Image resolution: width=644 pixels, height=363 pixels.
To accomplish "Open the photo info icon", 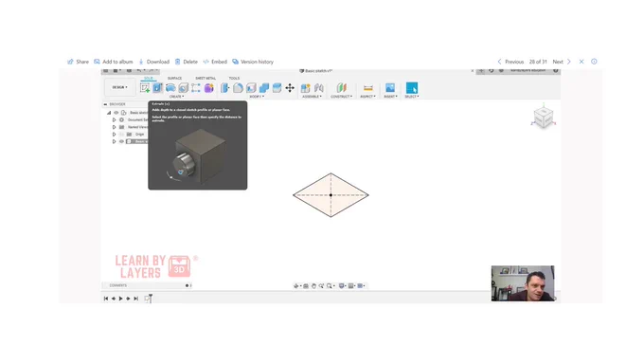I will [594, 62].
